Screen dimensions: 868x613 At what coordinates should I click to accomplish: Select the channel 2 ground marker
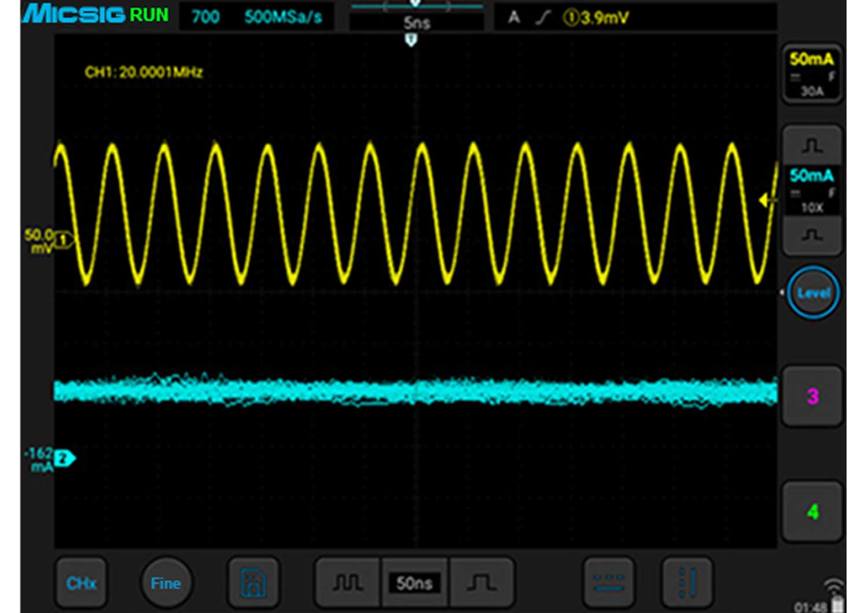click(64, 459)
